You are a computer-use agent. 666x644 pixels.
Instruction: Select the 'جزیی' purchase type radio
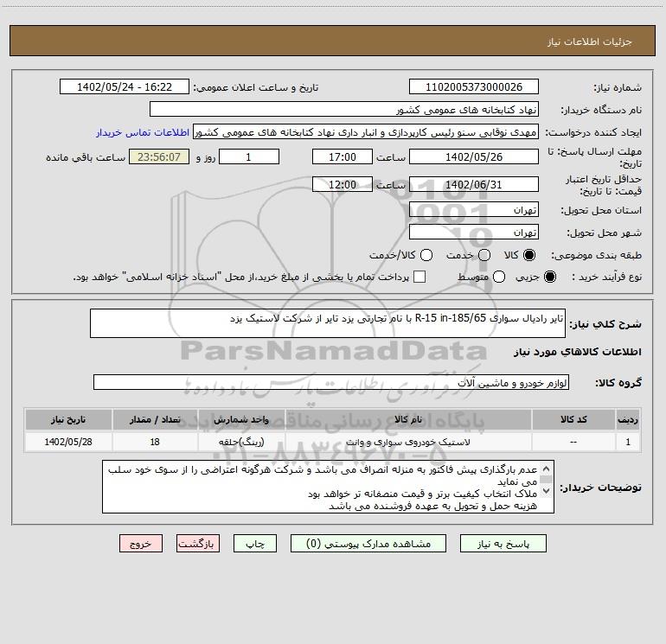549,277
